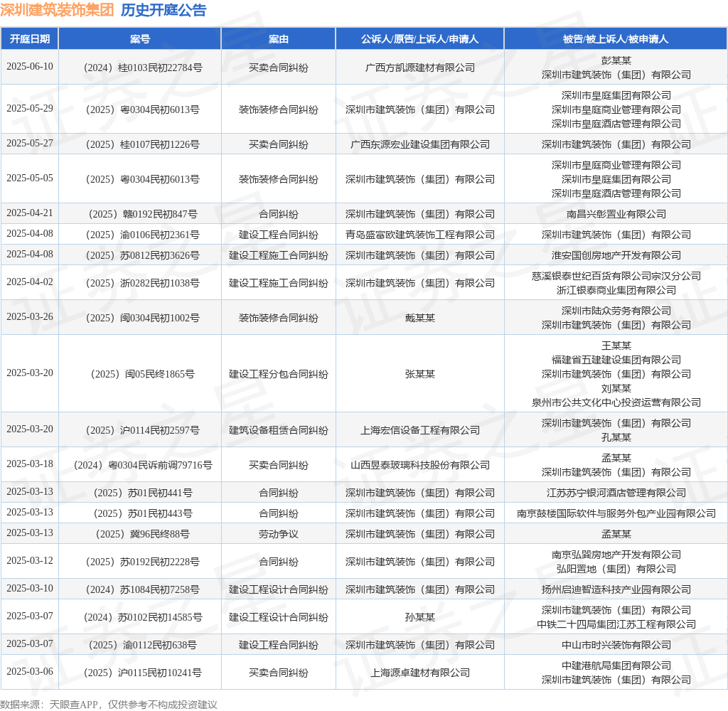Viewport: 728px width, 711px height.
Task: Click defendant 福建省五建建设集团有限公司
Action: point(616,360)
